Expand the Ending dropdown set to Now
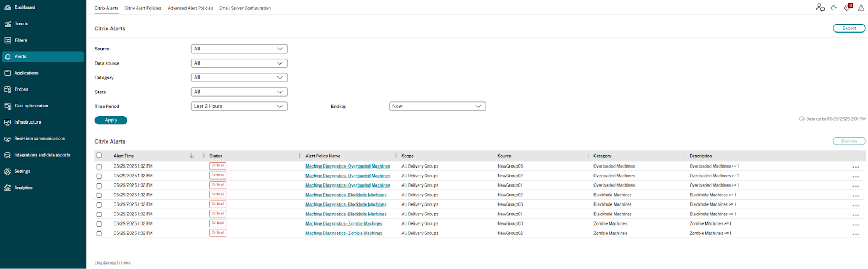Screen dimensions: 868x269 tap(437, 106)
